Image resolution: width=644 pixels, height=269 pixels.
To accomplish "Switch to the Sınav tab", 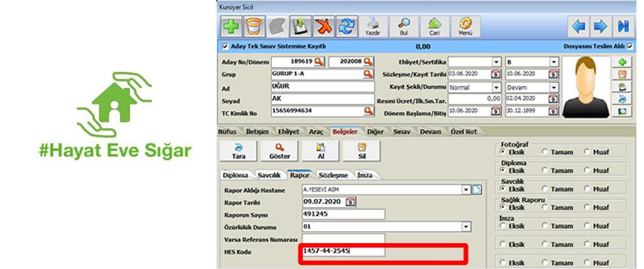I will click(x=401, y=132).
